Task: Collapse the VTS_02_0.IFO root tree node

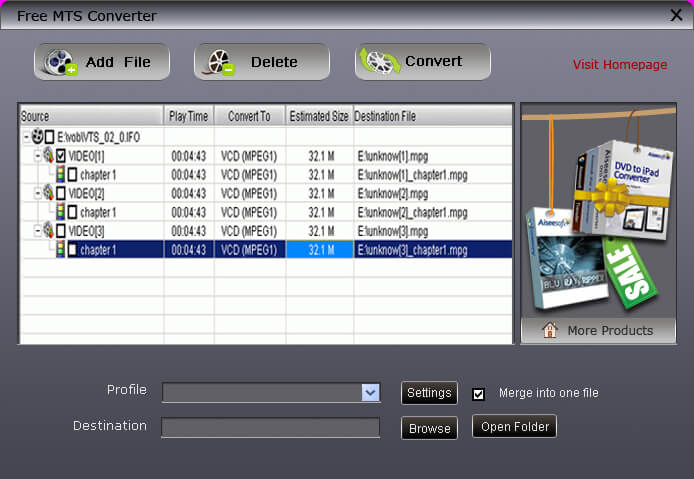Action: pyautogui.click(x=25, y=136)
